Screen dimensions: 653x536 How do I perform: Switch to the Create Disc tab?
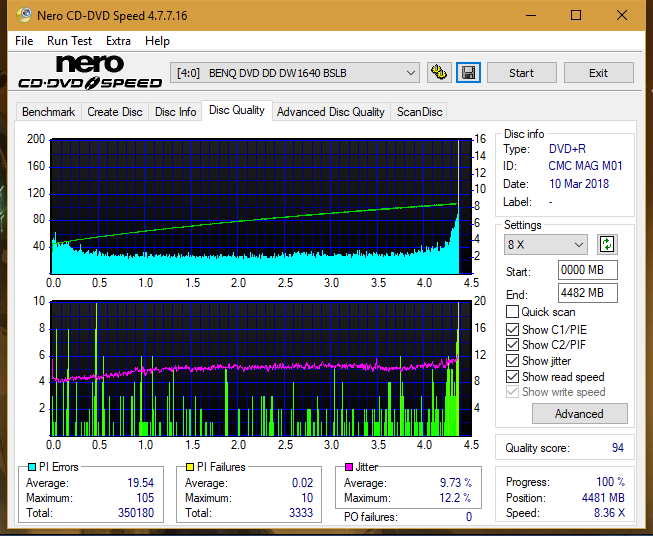(x=115, y=112)
